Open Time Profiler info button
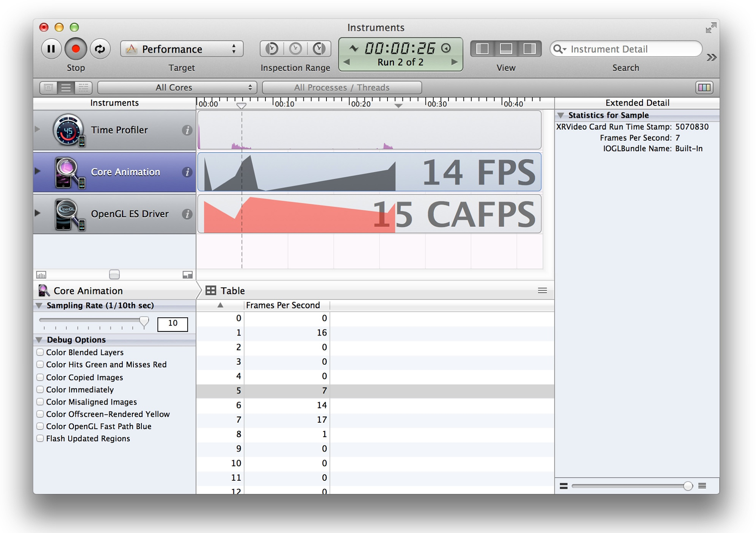 [x=187, y=130]
